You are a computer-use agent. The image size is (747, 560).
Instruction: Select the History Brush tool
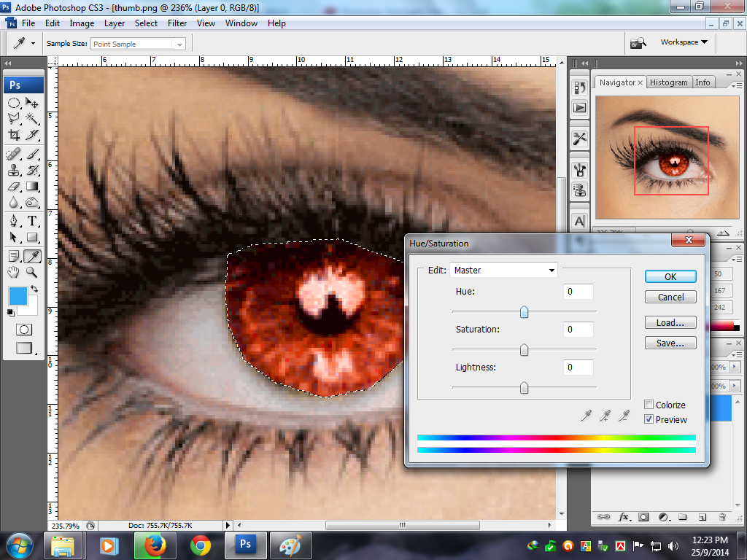(x=32, y=170)
